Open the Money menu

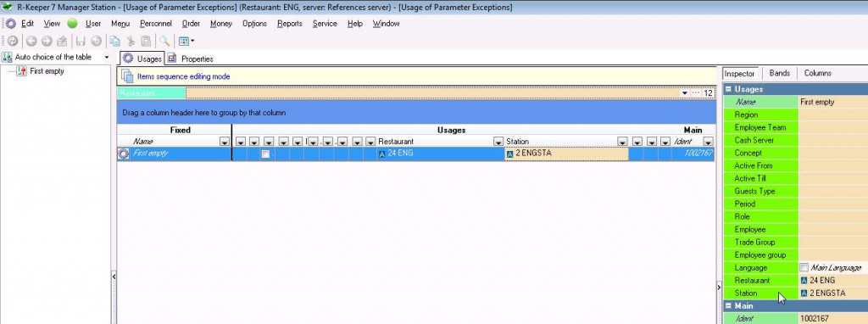tap(221, 24)
